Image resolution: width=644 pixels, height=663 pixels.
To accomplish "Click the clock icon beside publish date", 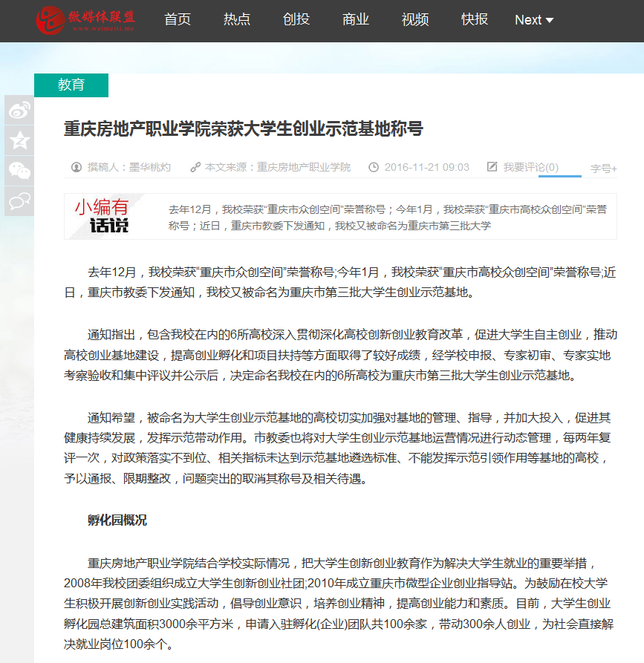I will click(374, 167).
